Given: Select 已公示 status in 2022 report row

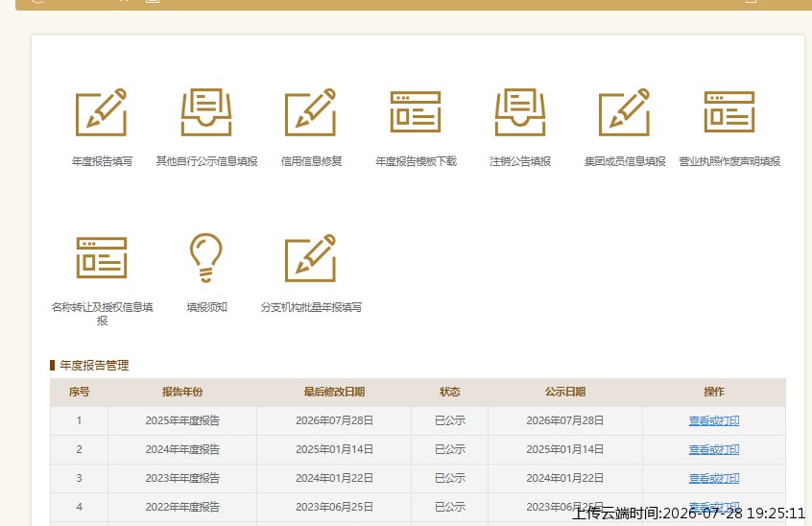Looking at the screenshot, I should click(449, 507).
